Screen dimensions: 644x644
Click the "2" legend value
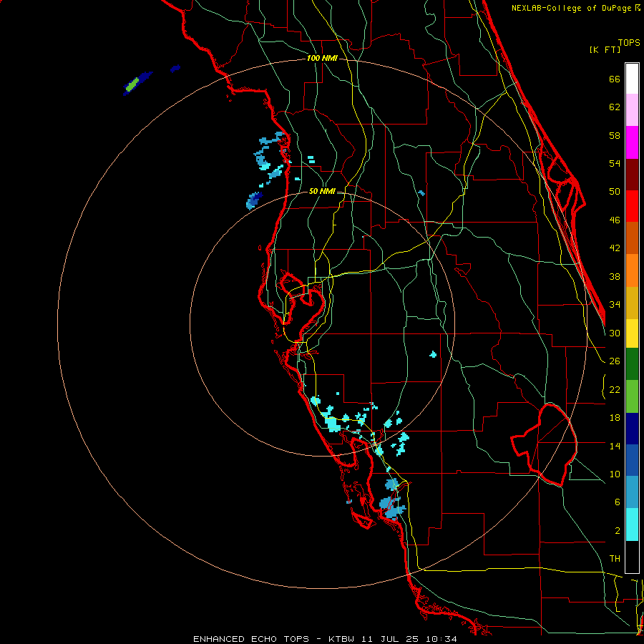pyautogui.click(x=618, y=530)
